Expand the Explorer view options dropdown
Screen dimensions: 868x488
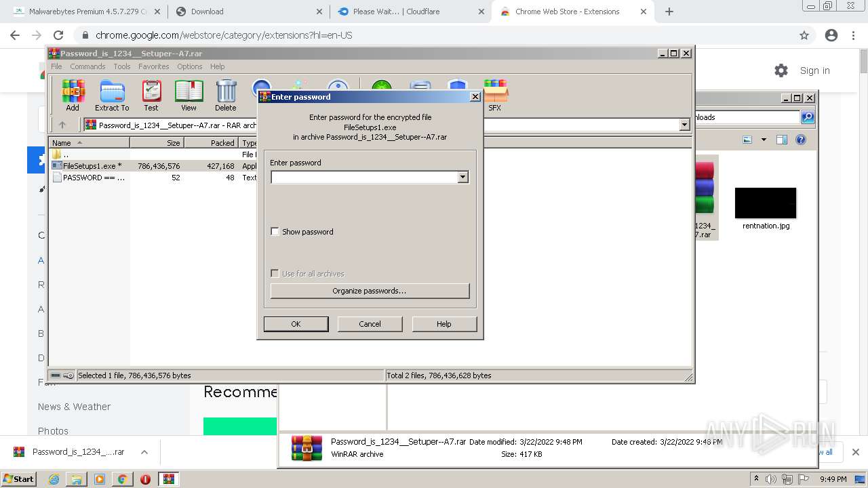point(764,140)
